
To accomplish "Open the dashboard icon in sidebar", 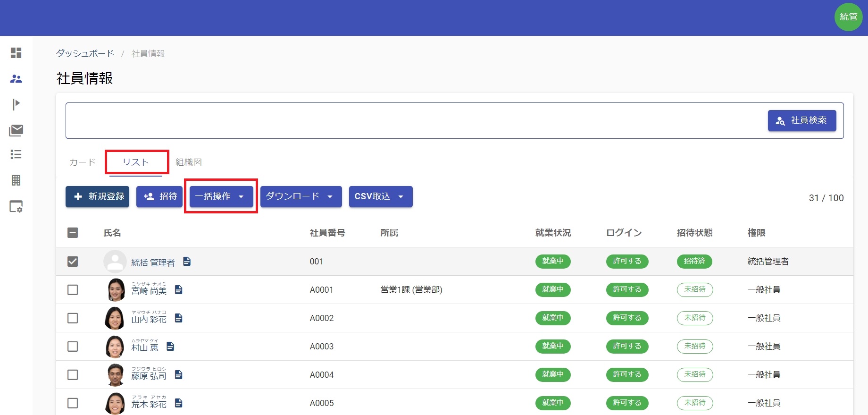I will point(16,53).
